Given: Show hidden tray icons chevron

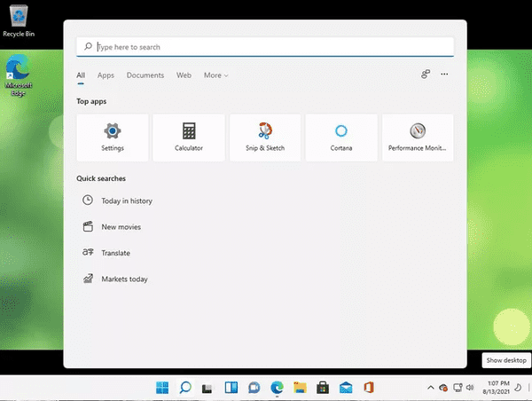Looking at the screenshot, I should coord(431,388).
